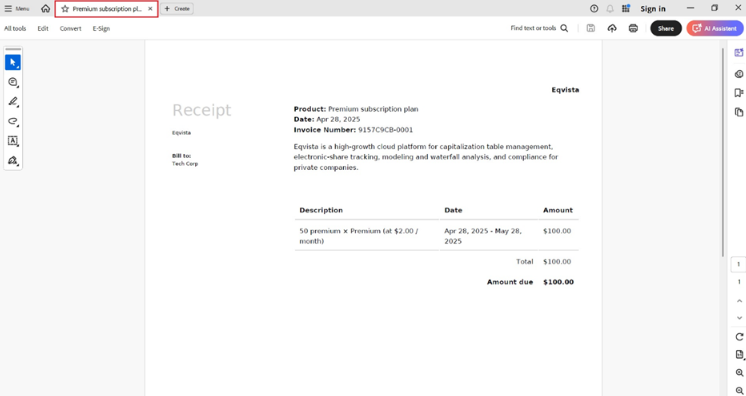The height and width of the screenshot is (396, 746).
Task: Open the Edit menu item
Action: [43, 29]
